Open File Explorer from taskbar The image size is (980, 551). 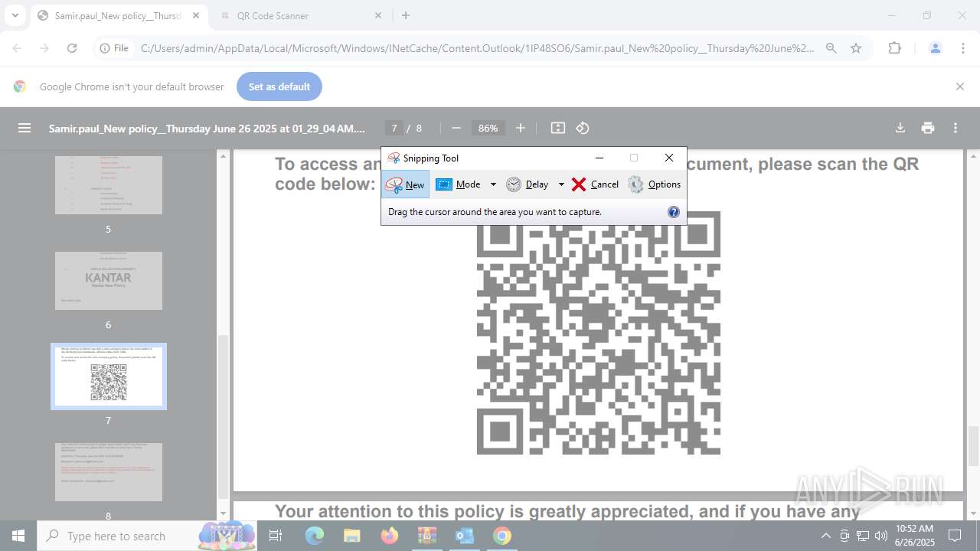click(x=352, y=536)
